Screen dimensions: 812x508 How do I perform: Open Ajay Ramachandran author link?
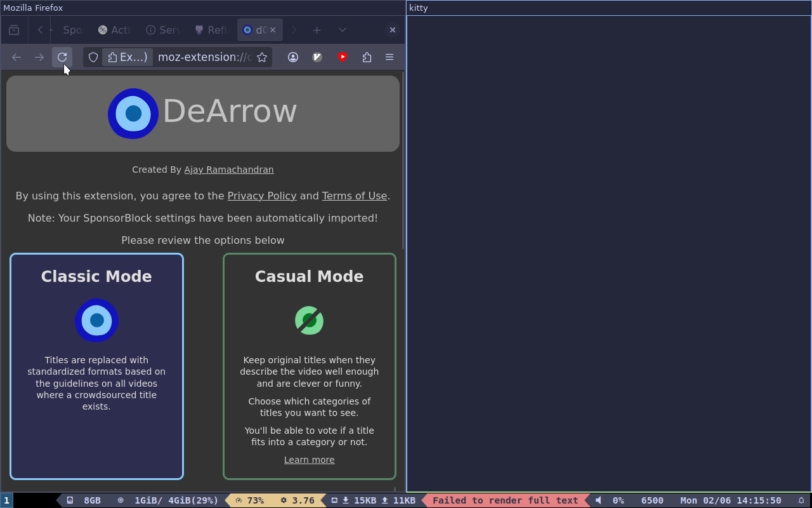click(x=229, y=170)
